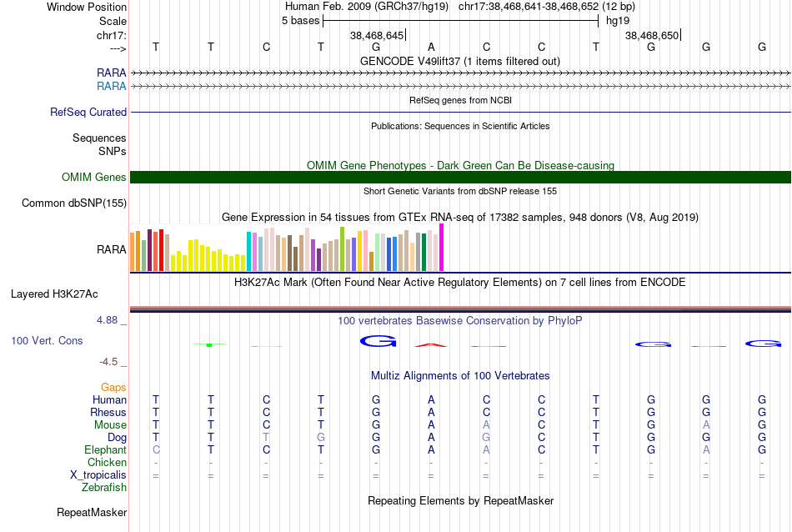This screenshot has width=792, height=532.
Task: Open the OMIM Genes track label
Action: click(x=93, y=178)
